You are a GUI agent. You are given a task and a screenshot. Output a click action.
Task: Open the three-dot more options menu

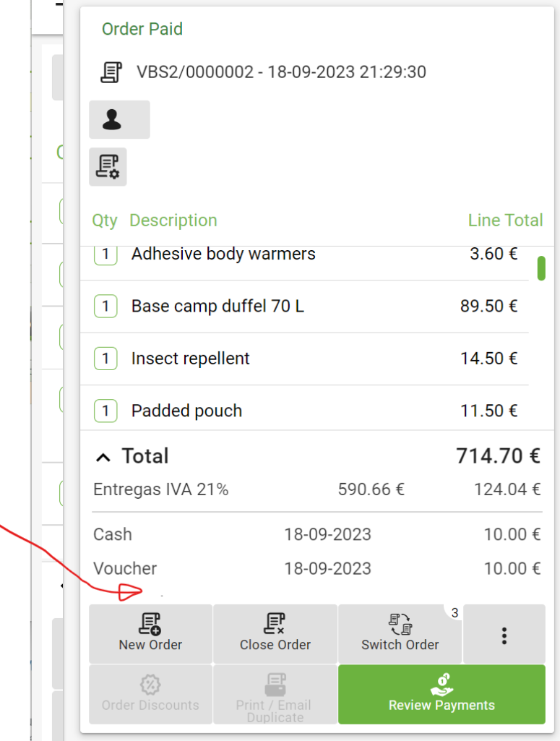[504, 635]
